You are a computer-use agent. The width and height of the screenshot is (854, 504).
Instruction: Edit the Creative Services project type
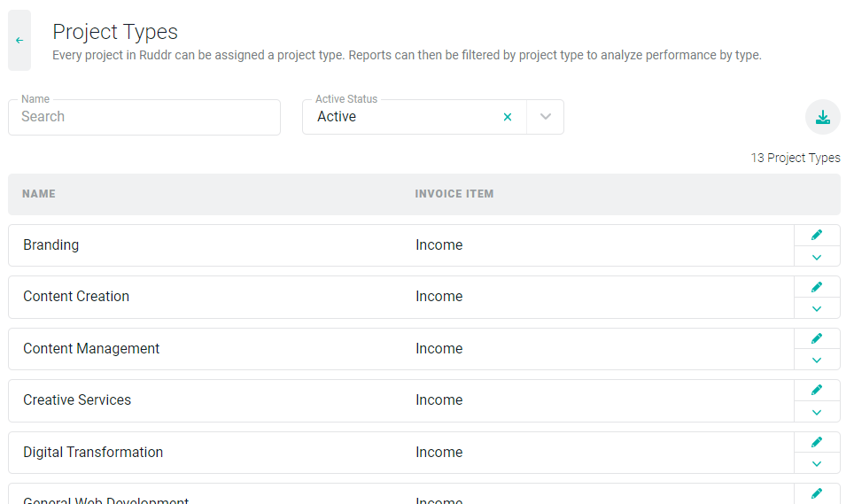coord(817,390)
